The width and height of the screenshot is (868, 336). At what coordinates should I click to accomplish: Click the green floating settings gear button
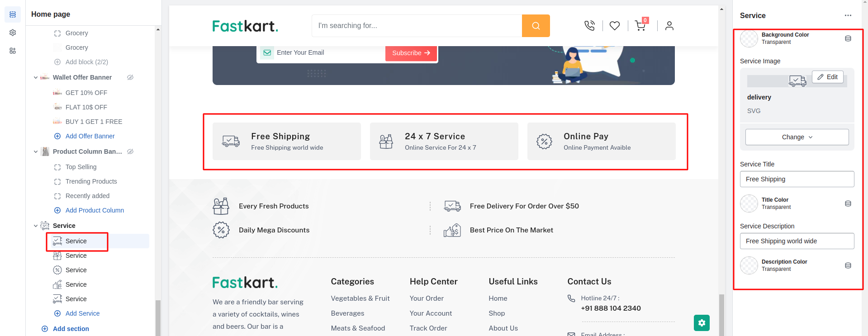coord(702,323)
